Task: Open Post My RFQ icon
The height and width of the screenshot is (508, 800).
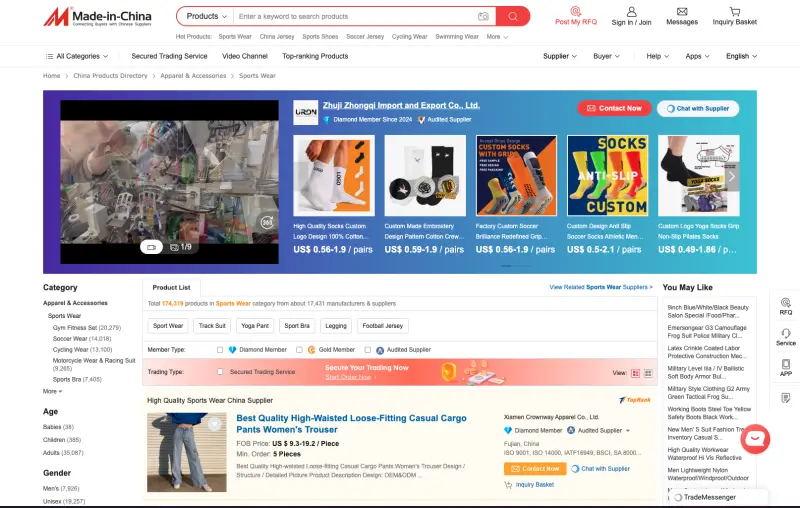Action: 576,11
